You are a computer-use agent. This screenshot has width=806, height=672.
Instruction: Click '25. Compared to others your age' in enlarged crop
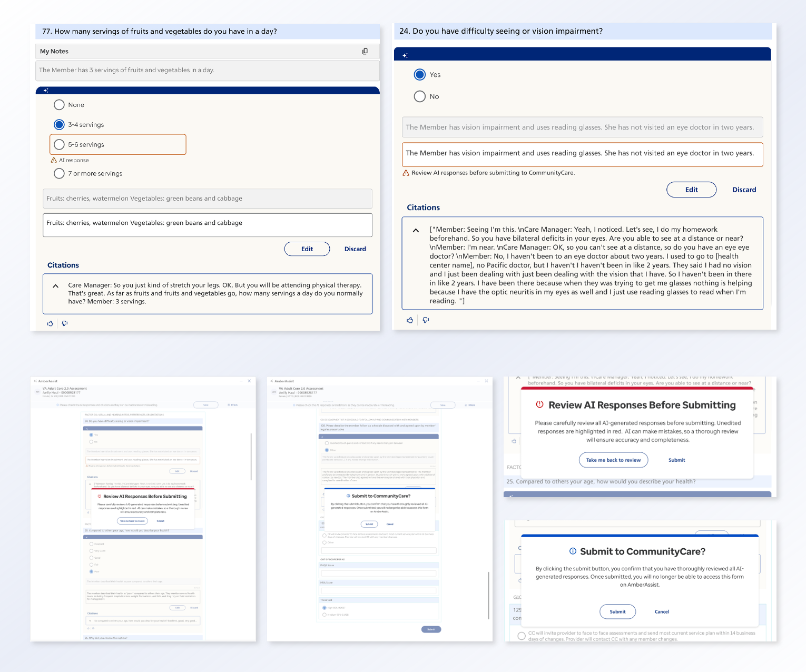coord(601,481)
